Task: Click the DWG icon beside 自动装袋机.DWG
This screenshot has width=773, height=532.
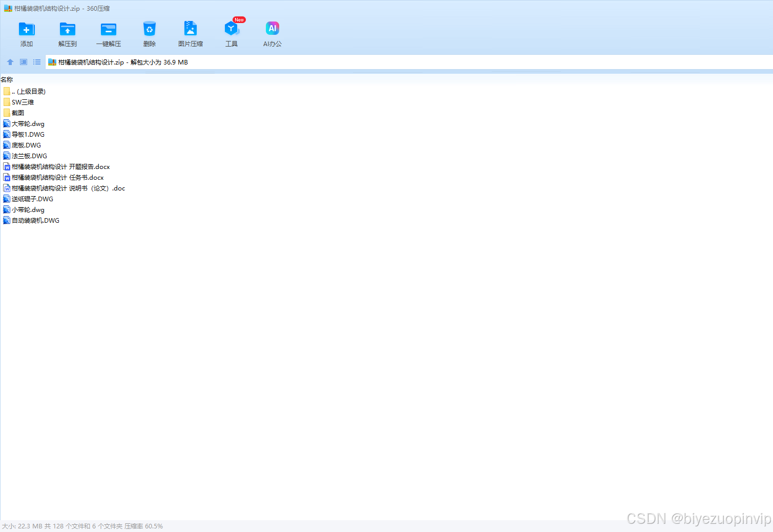Action: click(x=7, y=220)
